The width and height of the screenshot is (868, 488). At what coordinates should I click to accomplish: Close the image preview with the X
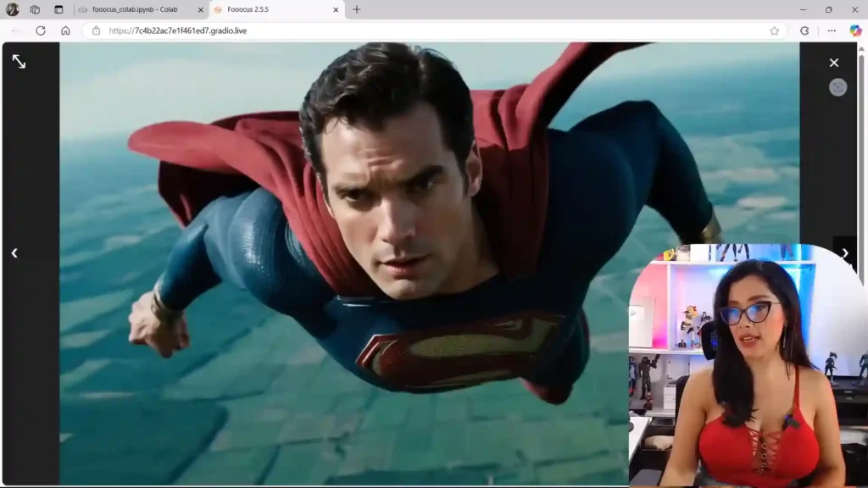click(x=833, y=63)
